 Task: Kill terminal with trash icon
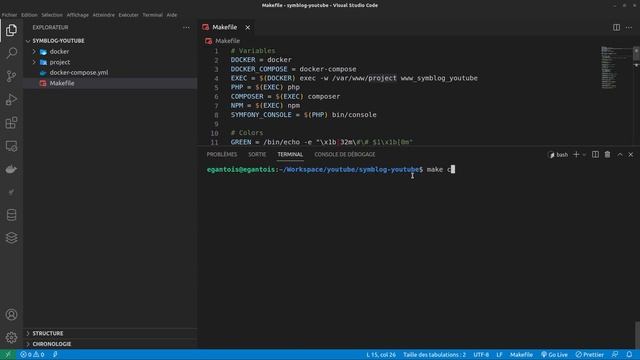607,154
